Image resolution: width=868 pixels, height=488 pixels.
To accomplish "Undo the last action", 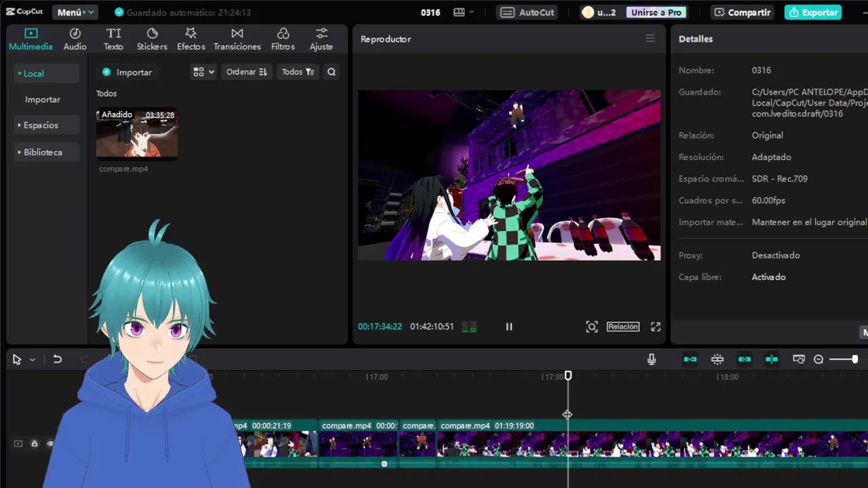I will pos(58,359).
